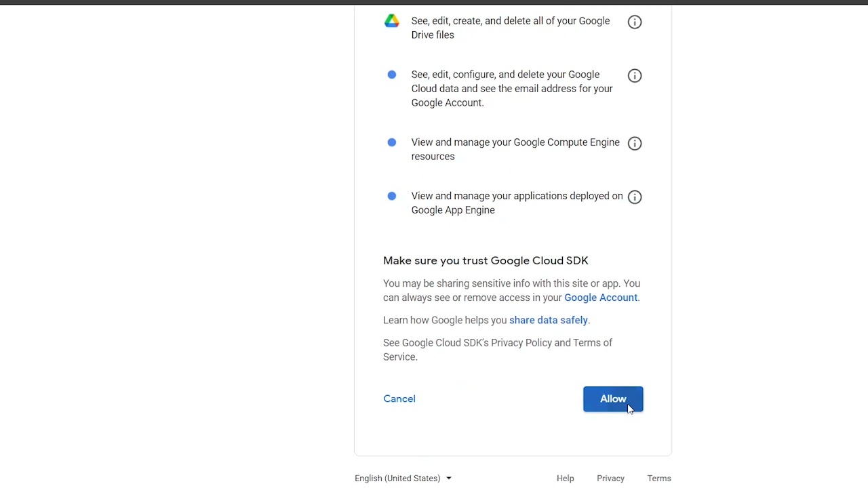Open Privacy in the footer
Screen dimensions: 868x488
click(x=610, y=479)
